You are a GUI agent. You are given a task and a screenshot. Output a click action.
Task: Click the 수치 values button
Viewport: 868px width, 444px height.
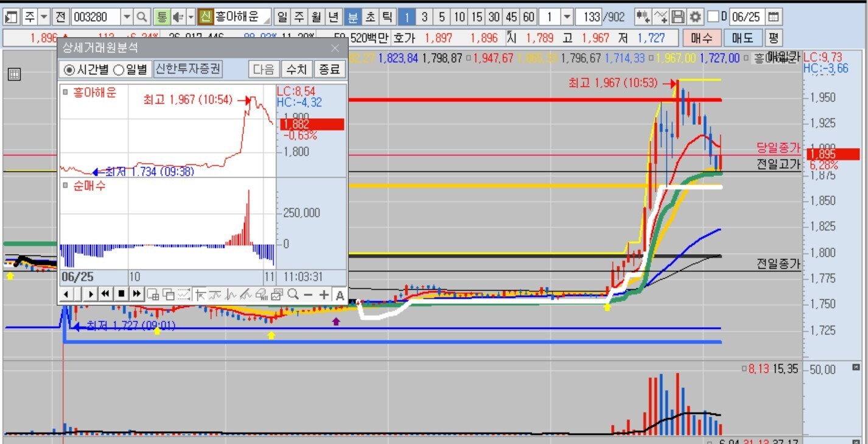pyautogui.click(x=297, y=69)
